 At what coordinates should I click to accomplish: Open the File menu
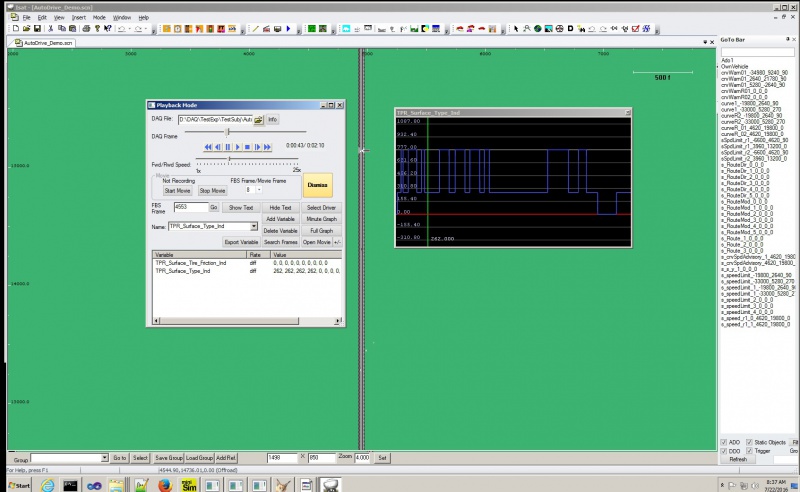(x=27, y=17)
